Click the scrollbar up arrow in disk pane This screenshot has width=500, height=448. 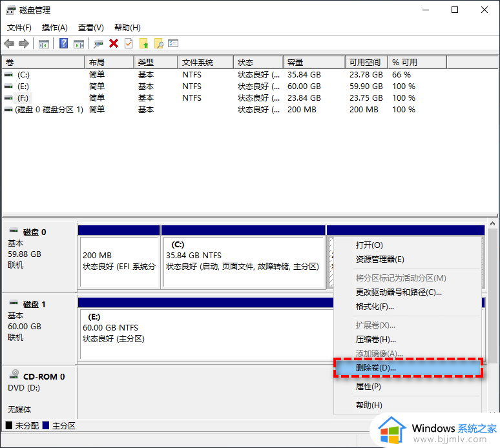click(x=493, y=224)
